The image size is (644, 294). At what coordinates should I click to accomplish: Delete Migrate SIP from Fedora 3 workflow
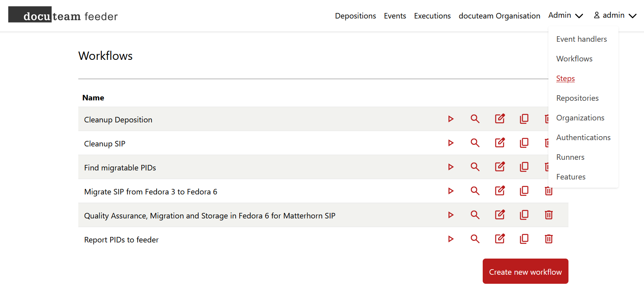click(549, 191)
